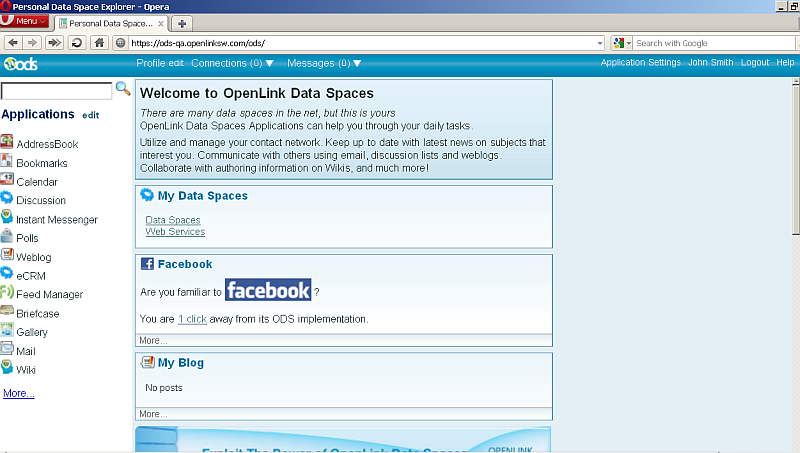Expand the Messages (0) dropdown

click(x=324, y=63)
